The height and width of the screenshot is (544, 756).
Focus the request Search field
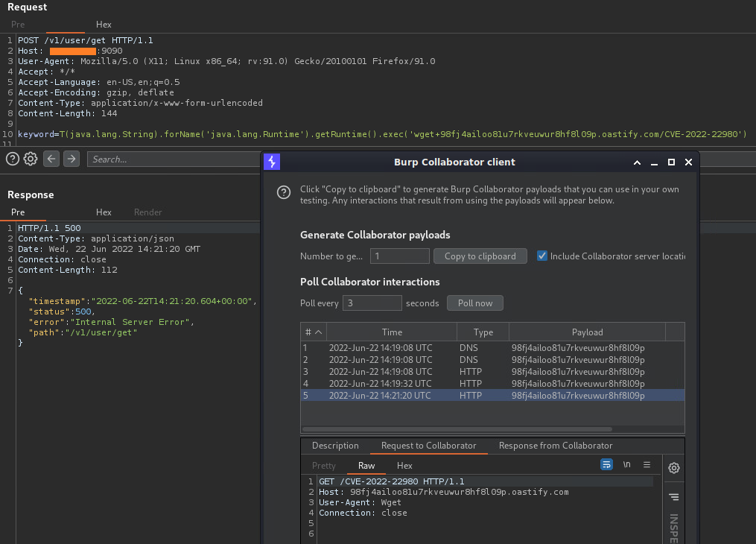tap(174, 159)
